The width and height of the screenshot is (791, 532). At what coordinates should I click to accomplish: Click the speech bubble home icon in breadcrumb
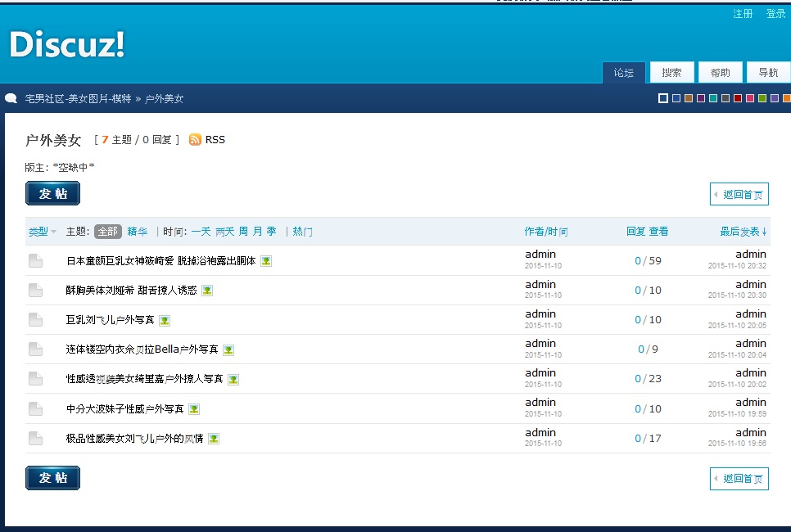(x=11, y=98)
